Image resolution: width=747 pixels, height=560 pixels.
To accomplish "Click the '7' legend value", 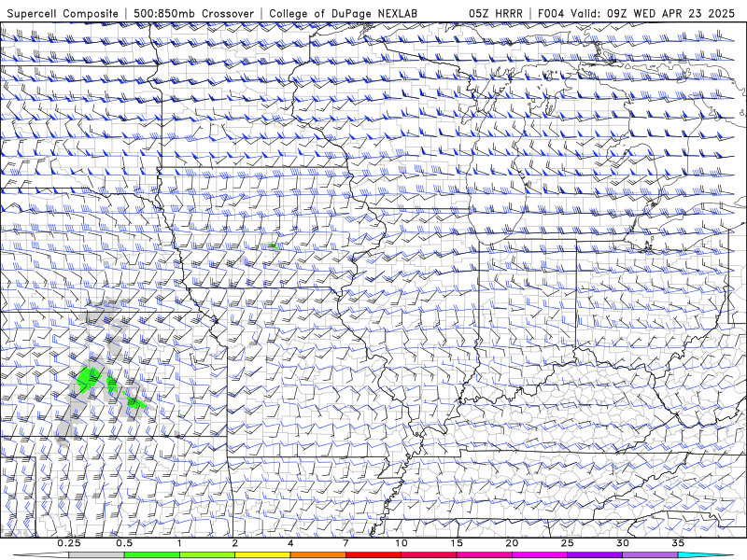I will pyautogui.click(x=345, y=543).
